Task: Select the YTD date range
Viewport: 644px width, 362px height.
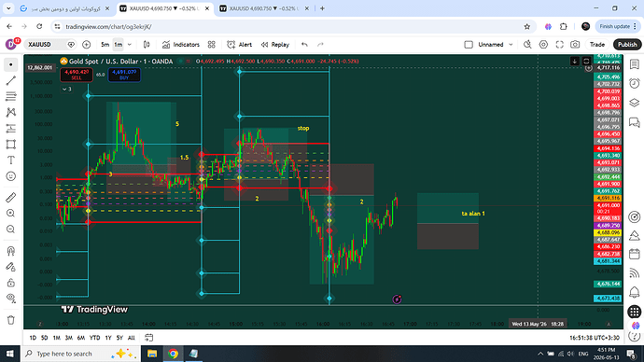Action: tap(94, 338)
